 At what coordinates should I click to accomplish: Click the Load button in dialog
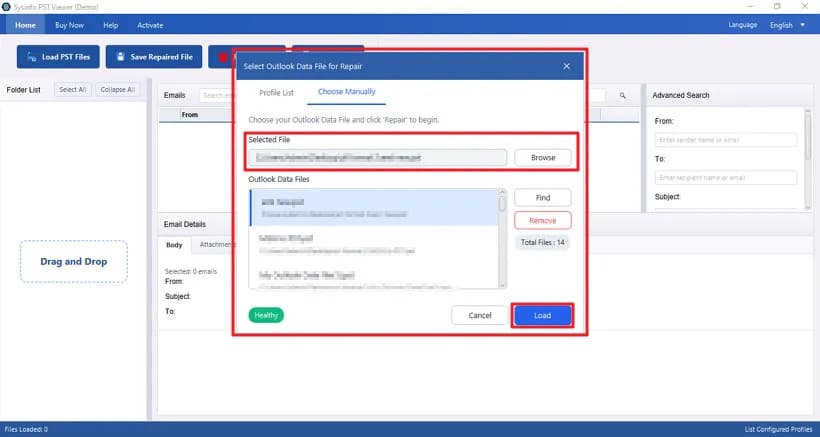click(x=542, y=316)
